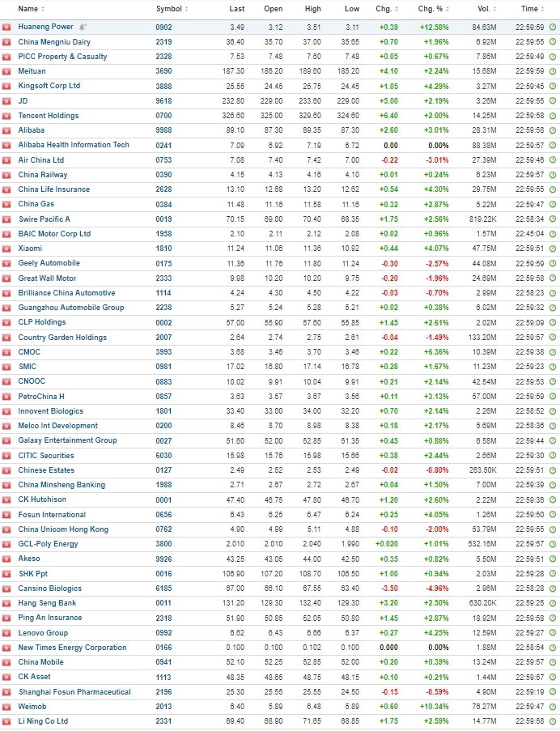
Task: Click the flag icon in the CNOOC row
Action: [x=6, y=381]
